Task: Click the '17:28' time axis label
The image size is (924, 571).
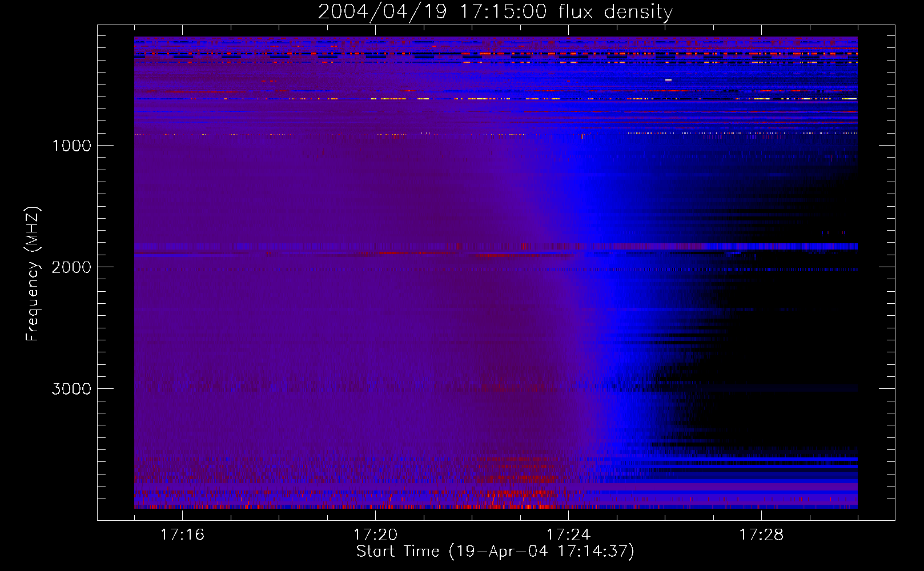Action: (x=761, y=534)
